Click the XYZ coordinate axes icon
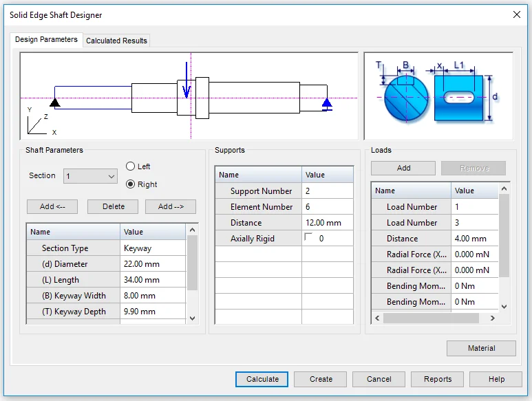Viewport: 532px width, 401px height. point(38,122)
